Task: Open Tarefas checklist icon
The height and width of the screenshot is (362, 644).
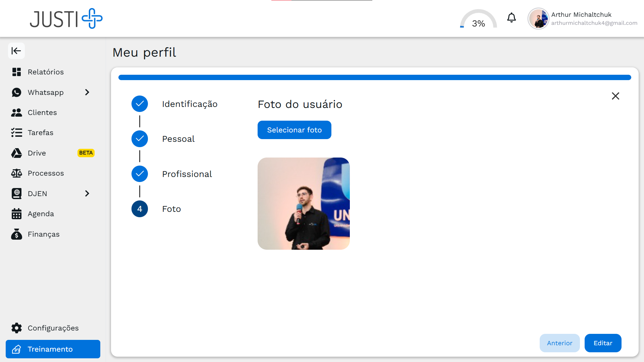Action: (16, 133)
